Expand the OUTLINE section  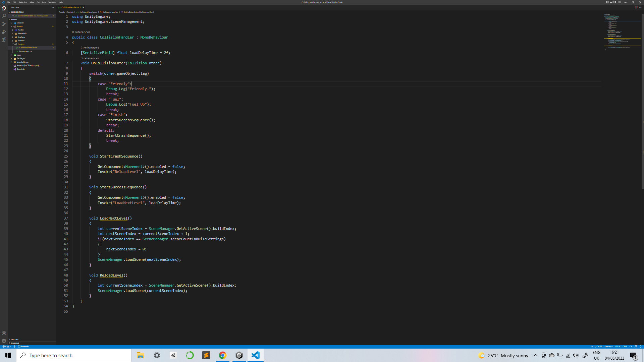[15, 340]
